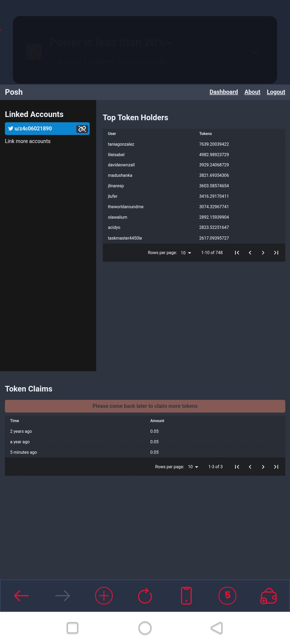290x644 pixels.
Task: Go to next page of Top Token Holders
Action: pos(263,253)
